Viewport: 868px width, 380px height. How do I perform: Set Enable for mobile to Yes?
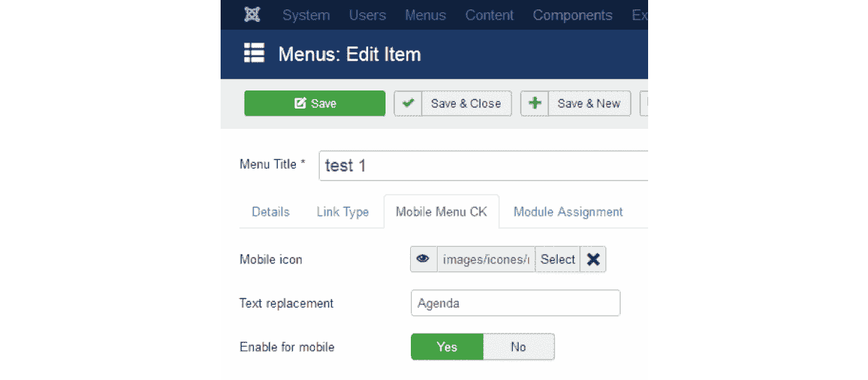(x=447, y=347)
